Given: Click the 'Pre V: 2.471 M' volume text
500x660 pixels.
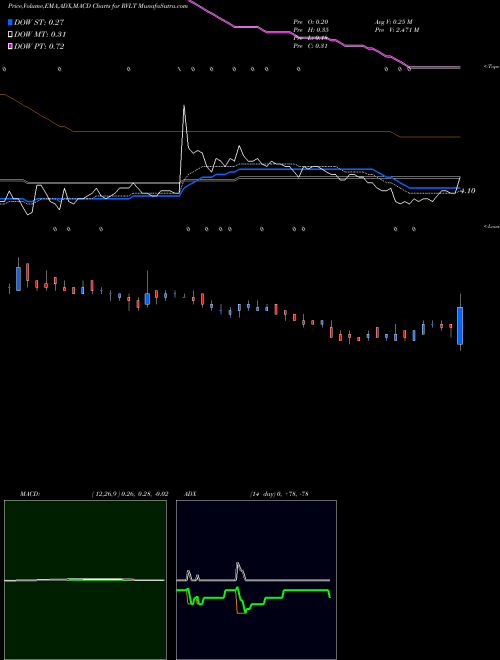Looking at the screenshot, I should pyautogui.click(x=397, y=30).
